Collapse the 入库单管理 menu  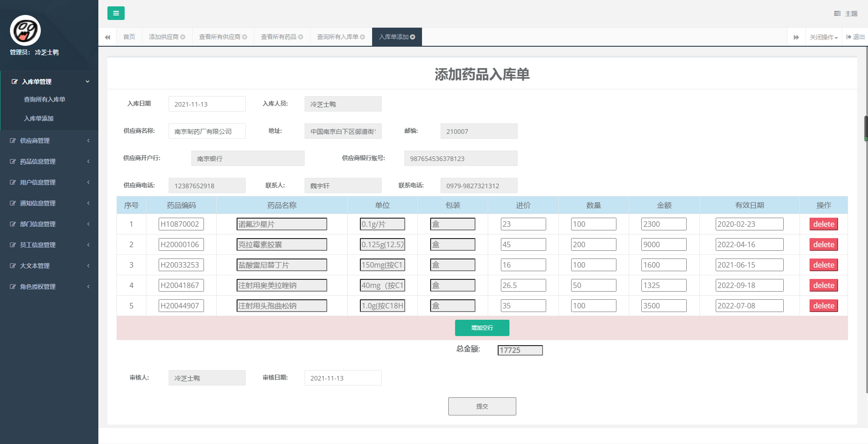pos(49,82)
